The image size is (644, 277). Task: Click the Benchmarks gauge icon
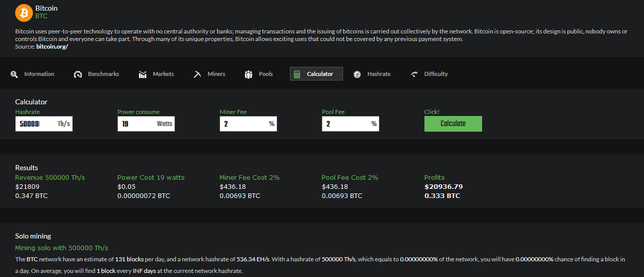tap(78, 74)
